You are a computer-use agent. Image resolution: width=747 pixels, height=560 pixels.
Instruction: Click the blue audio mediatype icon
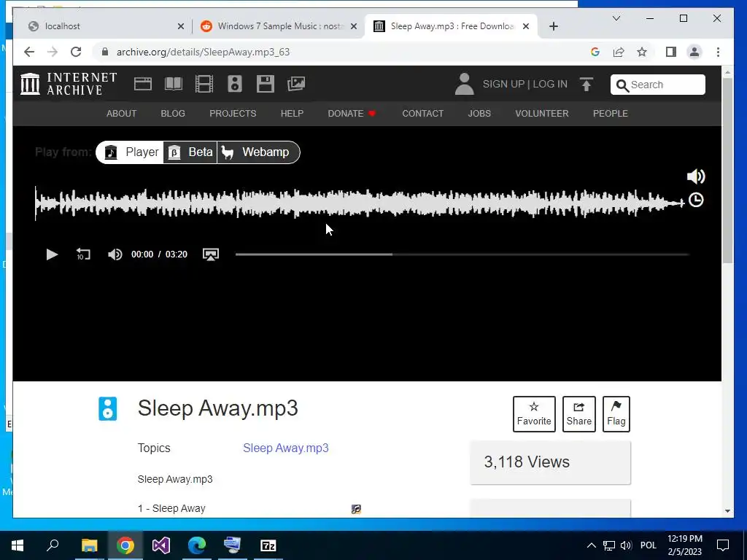point(108,408)
